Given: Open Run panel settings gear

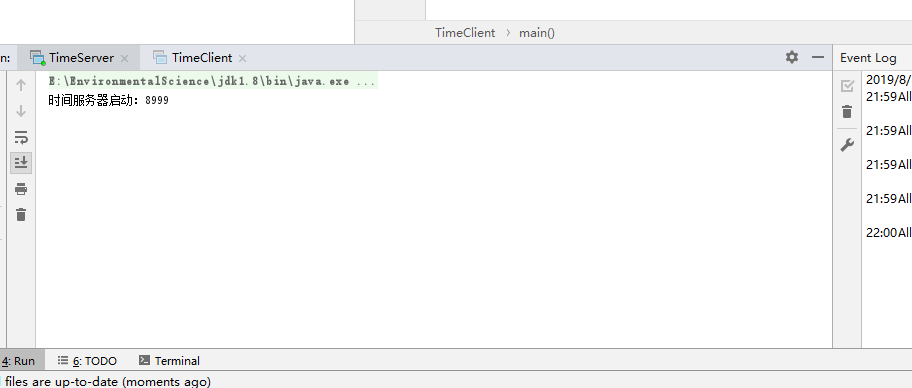Looking at the screenshot, I should click(x=792, y=57).
